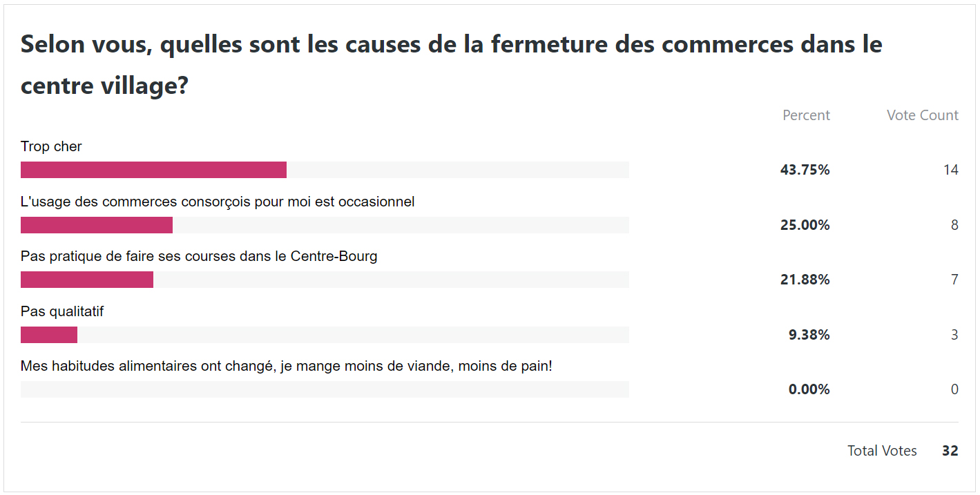Select the 'Mes habitudes alimentaires ont changé' label

[x=286, y=366]
